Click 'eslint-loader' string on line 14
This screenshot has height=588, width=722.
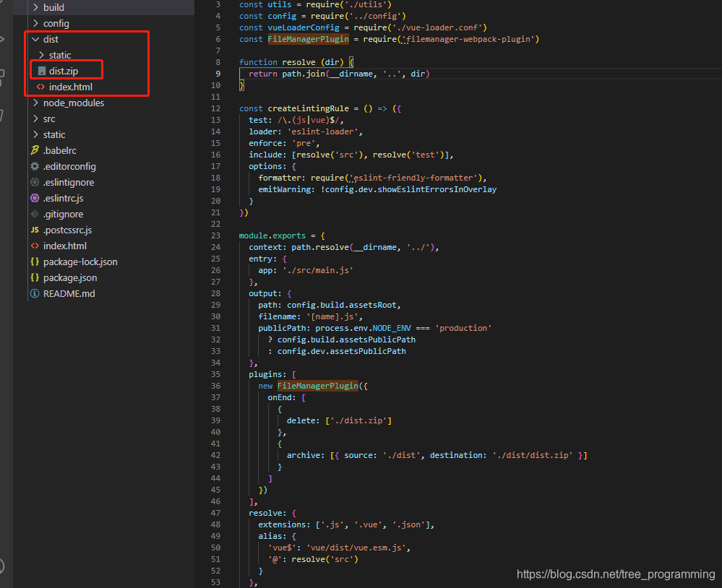point(322,131)
